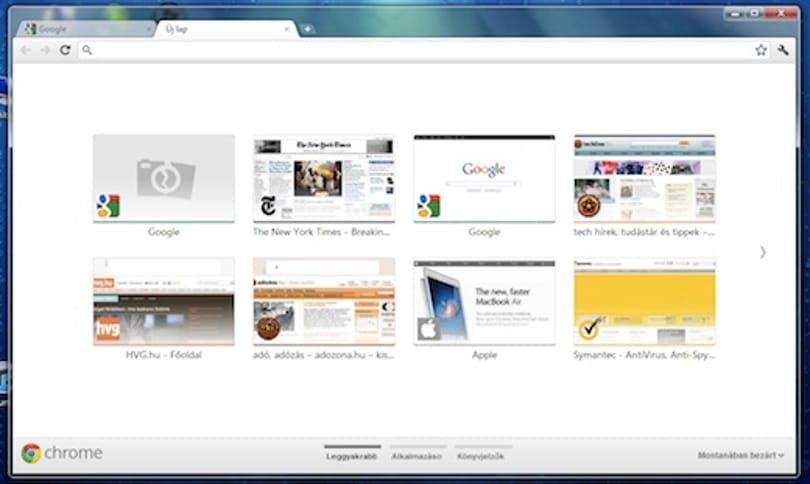Open the adozona.hu thumbnail

tap(324, 302)
